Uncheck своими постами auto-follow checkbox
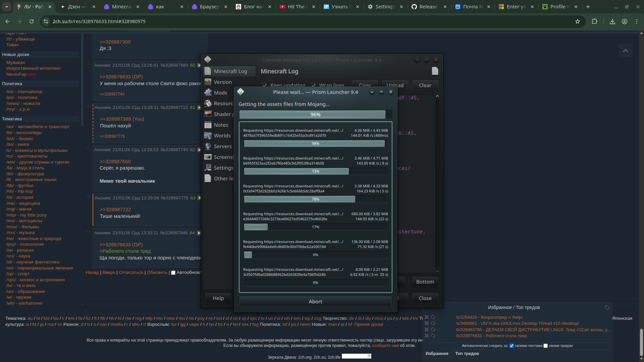Screen dimensions: 644x362 click(512, 346)
